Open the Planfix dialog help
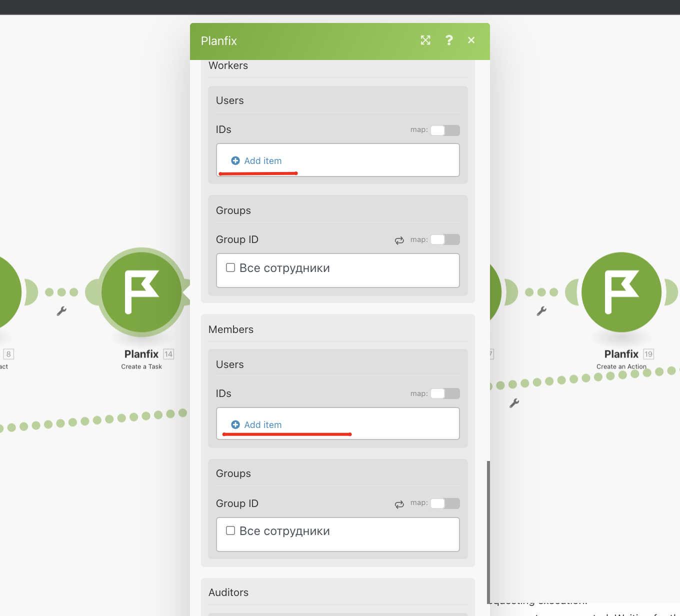This screenshot has width=680, height=616. [449, 40]
